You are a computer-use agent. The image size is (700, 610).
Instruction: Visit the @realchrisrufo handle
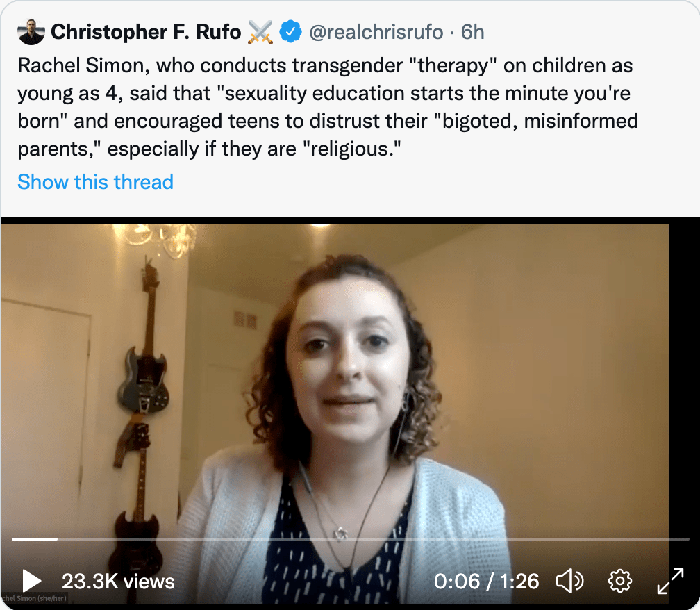pos(374,31)
